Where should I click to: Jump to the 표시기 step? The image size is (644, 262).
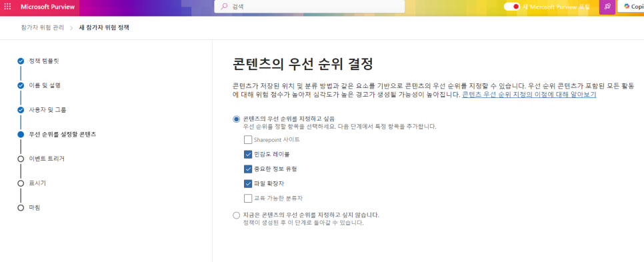[37, 183]
